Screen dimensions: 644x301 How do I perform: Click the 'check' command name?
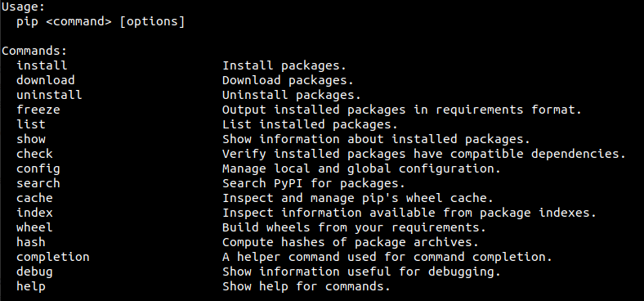tap(34, 154)
